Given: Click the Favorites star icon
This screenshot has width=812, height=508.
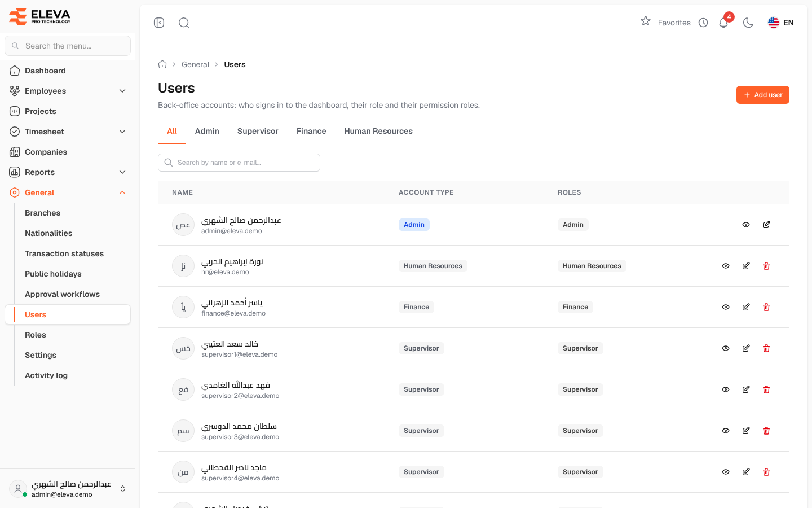Looking at the screenshot, I should 646,21.
